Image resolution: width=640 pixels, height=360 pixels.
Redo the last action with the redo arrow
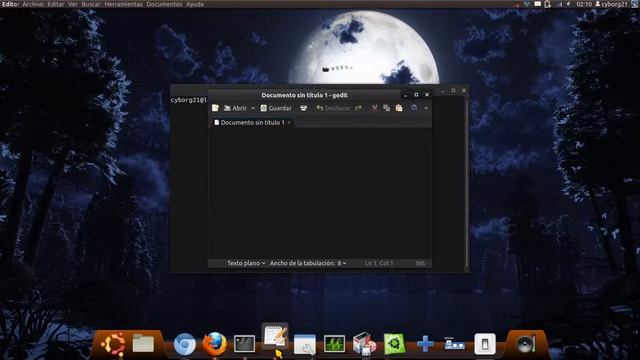pyautogui.click(x=358, y=108)
